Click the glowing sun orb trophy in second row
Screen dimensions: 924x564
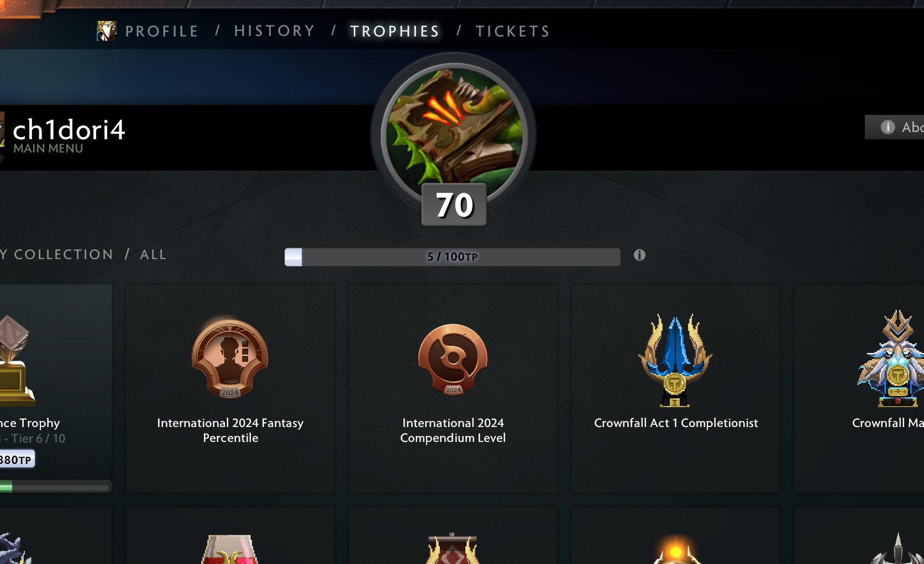(675, 549)
